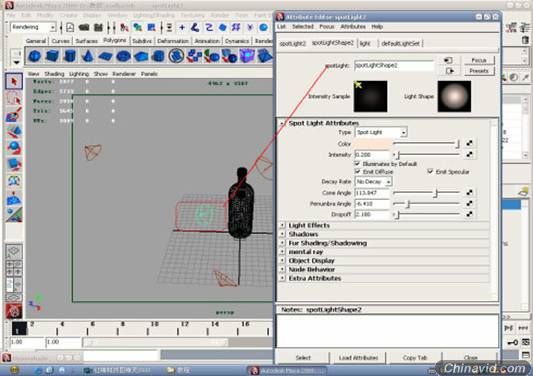The width and height of the screenshot is (533, 376).
Task: Open the Curves shelf tab
Action: [x=61, y=41]
